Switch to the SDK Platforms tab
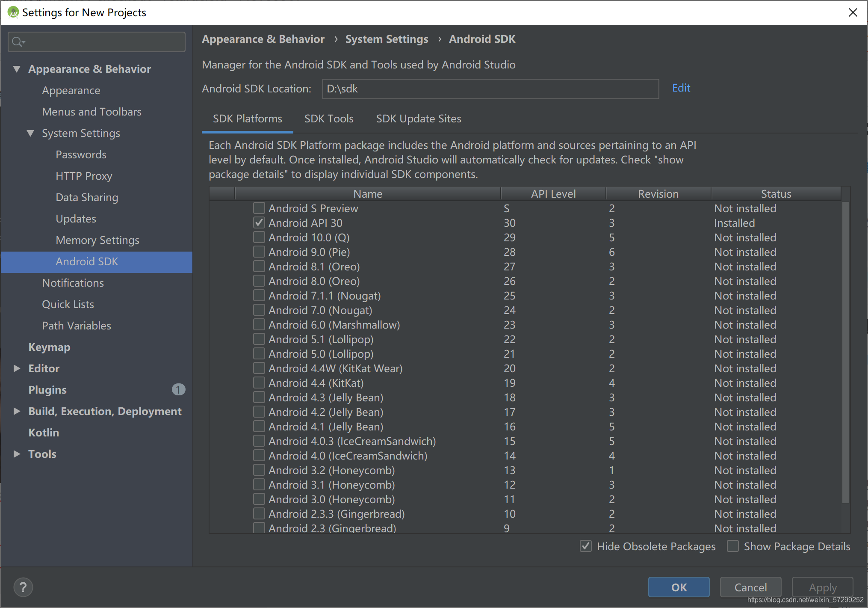868x608 pixels. tap(248, 119)
